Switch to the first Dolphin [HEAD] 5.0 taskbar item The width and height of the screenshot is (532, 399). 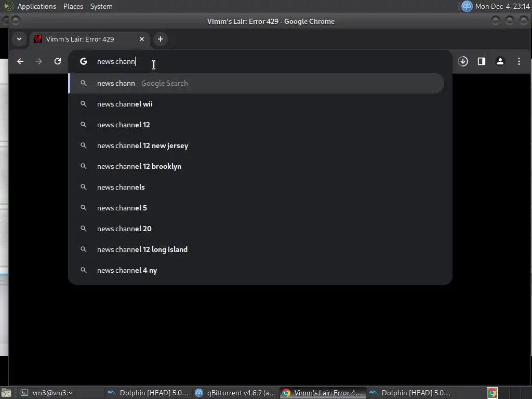pyautogui.click(x=148, y=393)
